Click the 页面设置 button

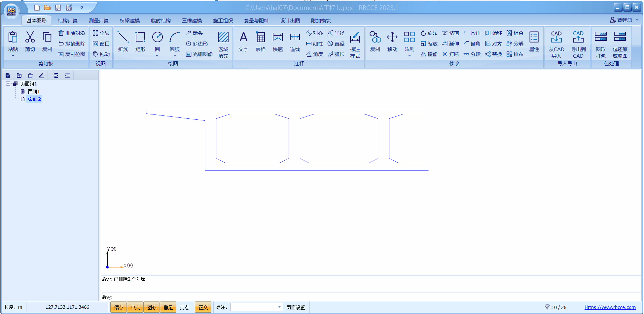[x=296, y=307]
